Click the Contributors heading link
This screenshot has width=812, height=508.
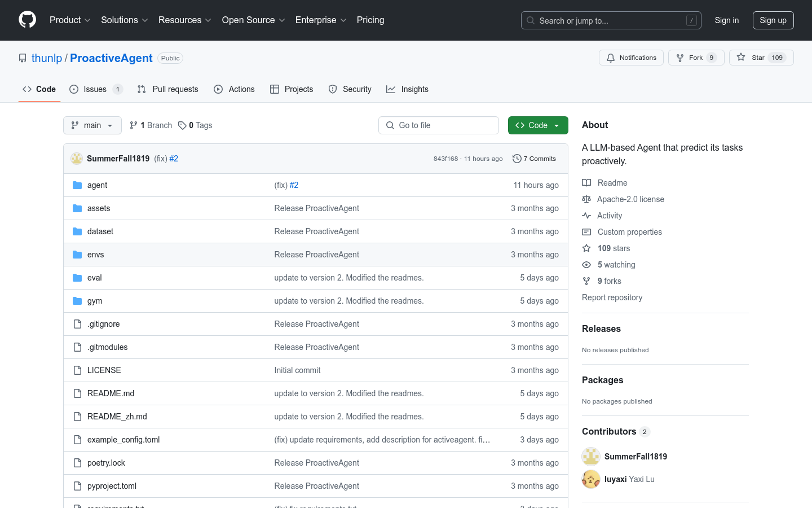pyautogui.click(x=616, y=431)
